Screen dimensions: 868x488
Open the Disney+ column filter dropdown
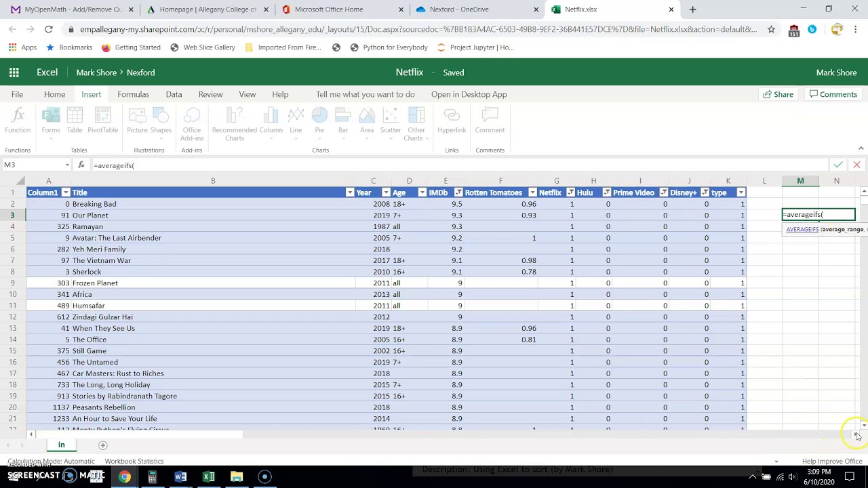coord(705,192)
